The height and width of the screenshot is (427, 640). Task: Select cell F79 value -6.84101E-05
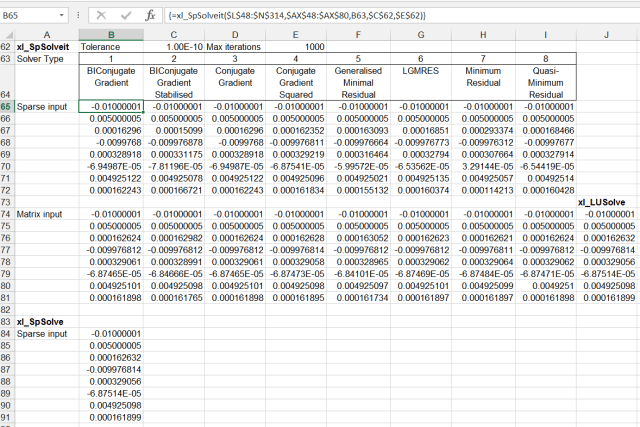pos(358,274)
